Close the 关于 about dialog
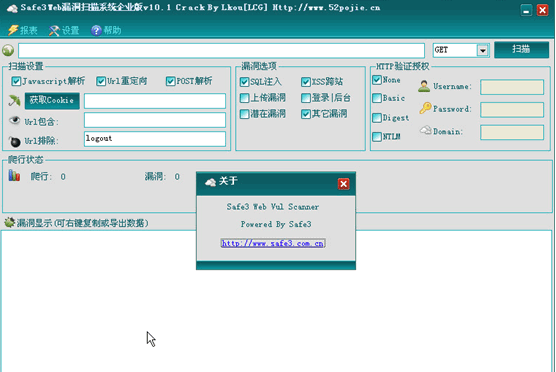Screen dimensions: 556x372 (343, 184)
